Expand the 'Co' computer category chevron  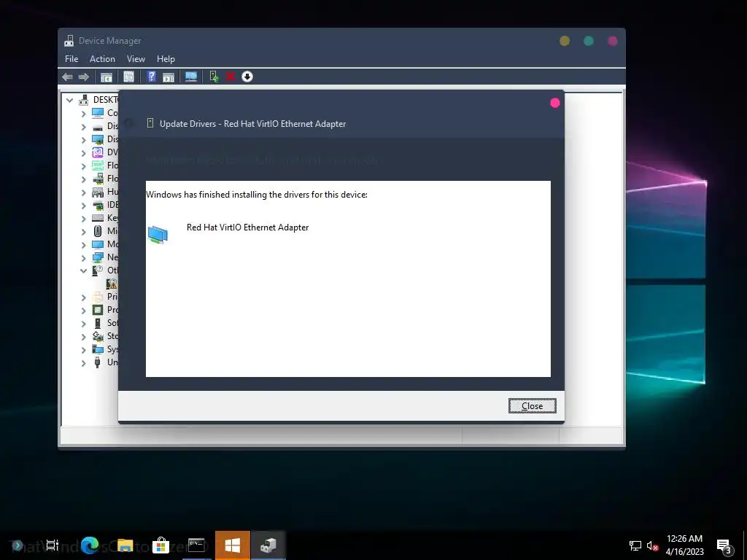[83, 113]
